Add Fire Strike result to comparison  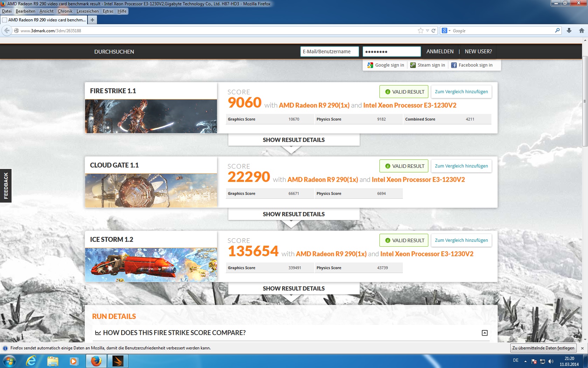tap(461, 92)
